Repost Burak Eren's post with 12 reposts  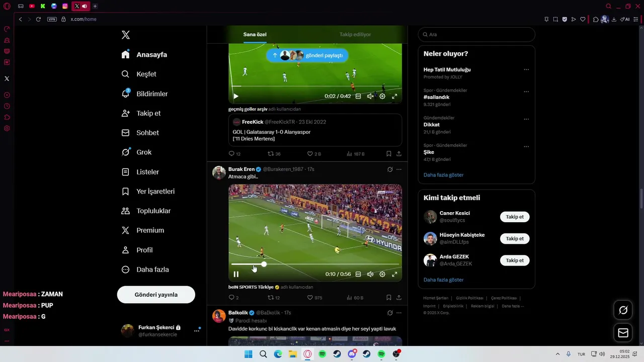274,298
